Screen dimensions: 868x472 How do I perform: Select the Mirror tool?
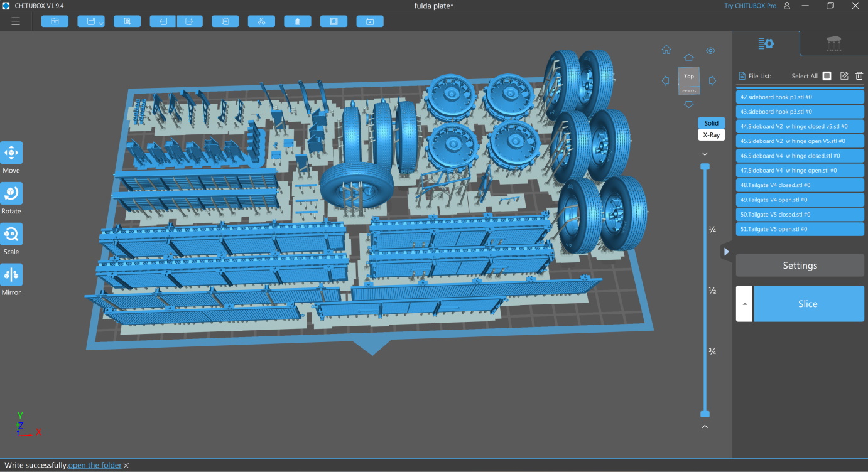click(x=11, y=274)
